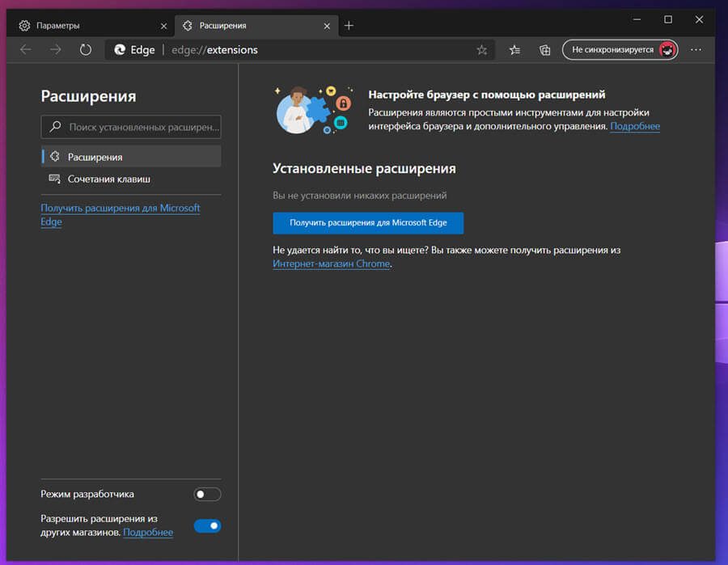Click the keyboard shortcuts icon
Screen dimensions: 728x565
[x=55, y=179]
